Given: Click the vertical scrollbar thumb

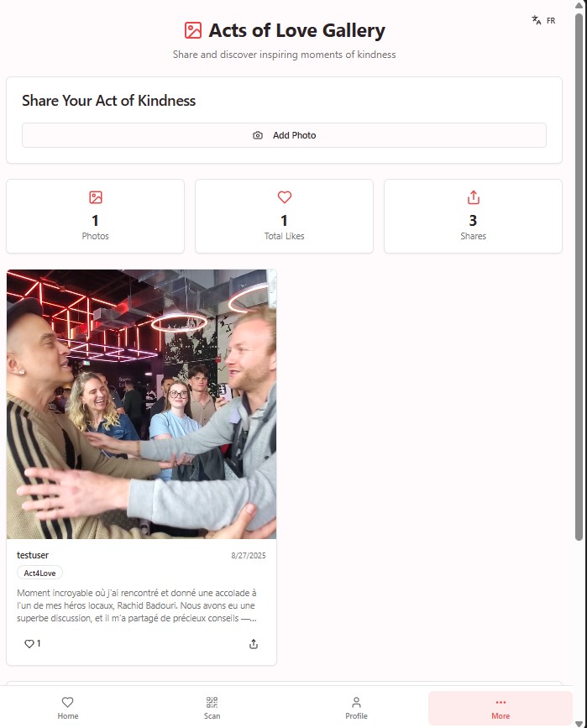Looking at the screenshot, I should (x=579, y=276).
